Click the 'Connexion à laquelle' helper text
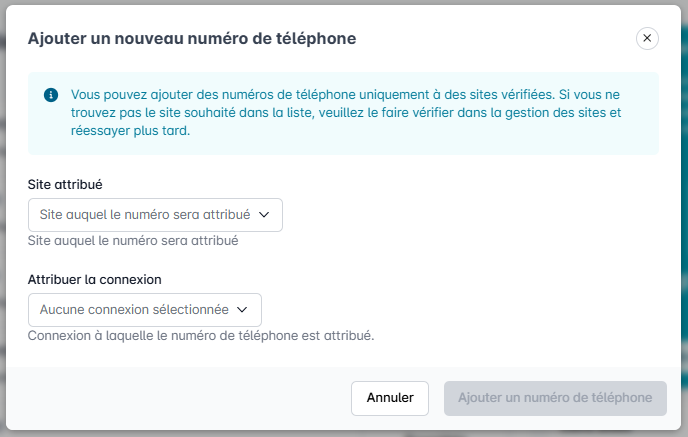688x437 pixels. click(200, 336)
